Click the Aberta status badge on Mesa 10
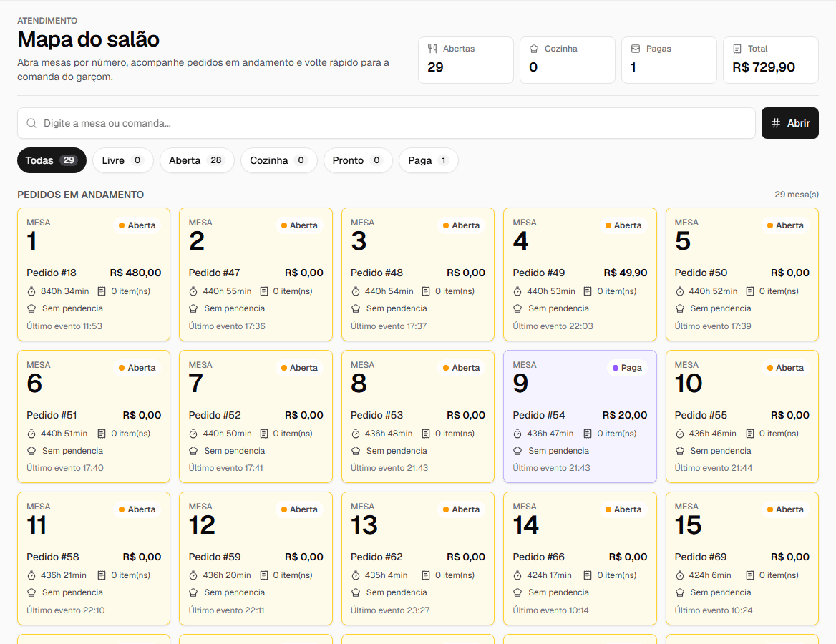The width and height of the screenshot is (836, 644). point(785,368)
